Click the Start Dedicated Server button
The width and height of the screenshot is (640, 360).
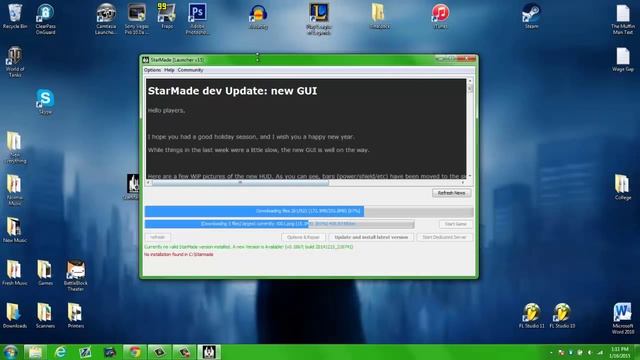click(444, 237)
